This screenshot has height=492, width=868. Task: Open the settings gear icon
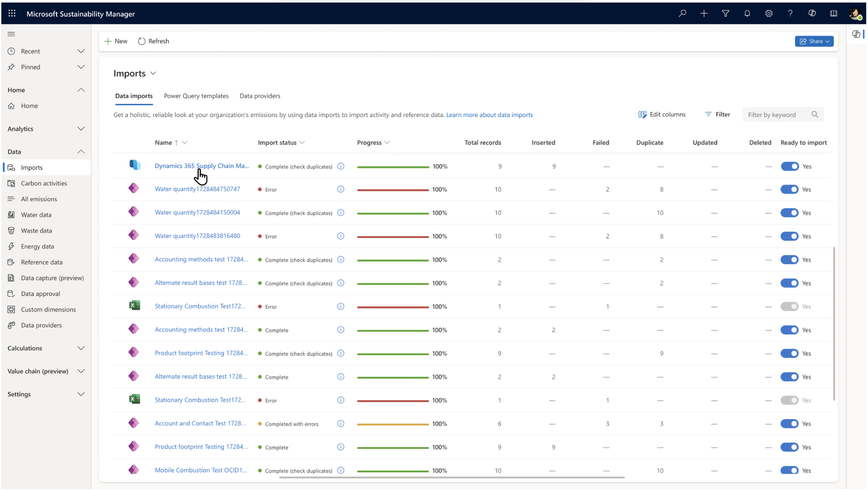coord(769,14)
